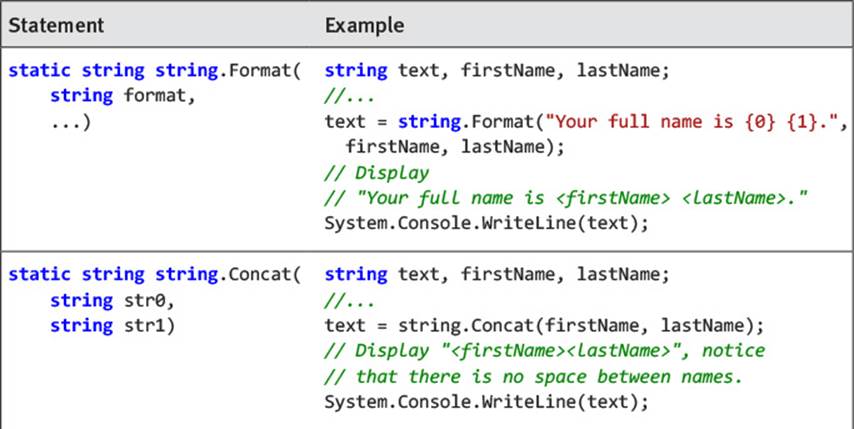Click the second 'string text, firstName, lastName;' declaration
854x429 pixels.
[497, 274]
